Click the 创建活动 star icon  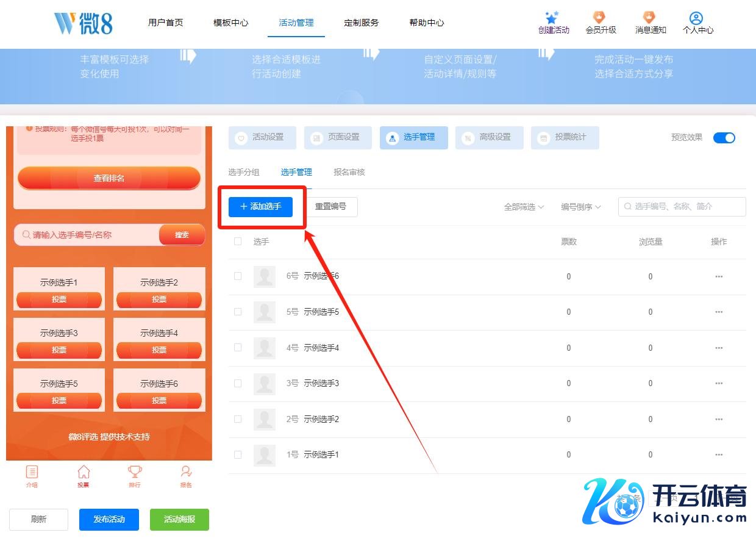552,18
